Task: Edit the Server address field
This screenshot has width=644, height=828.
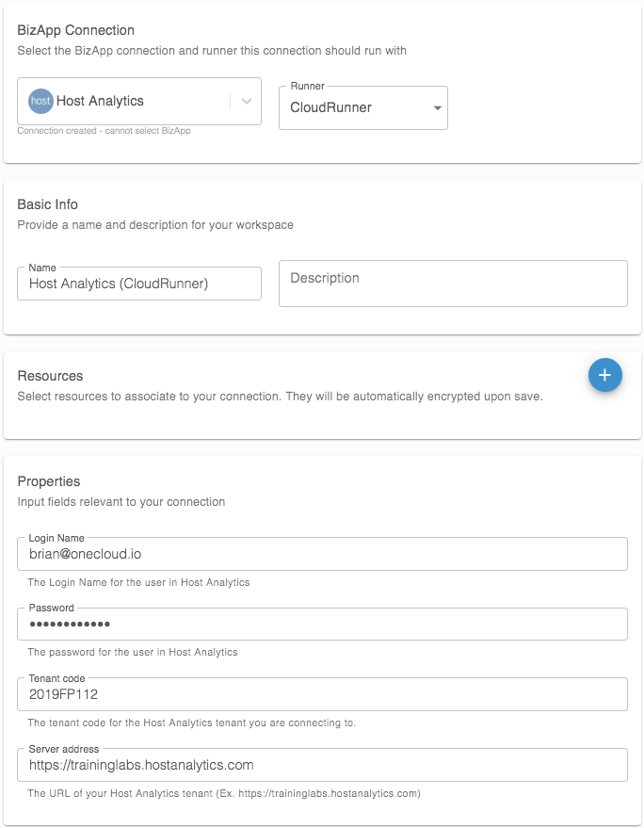Action: coord(323,765)
